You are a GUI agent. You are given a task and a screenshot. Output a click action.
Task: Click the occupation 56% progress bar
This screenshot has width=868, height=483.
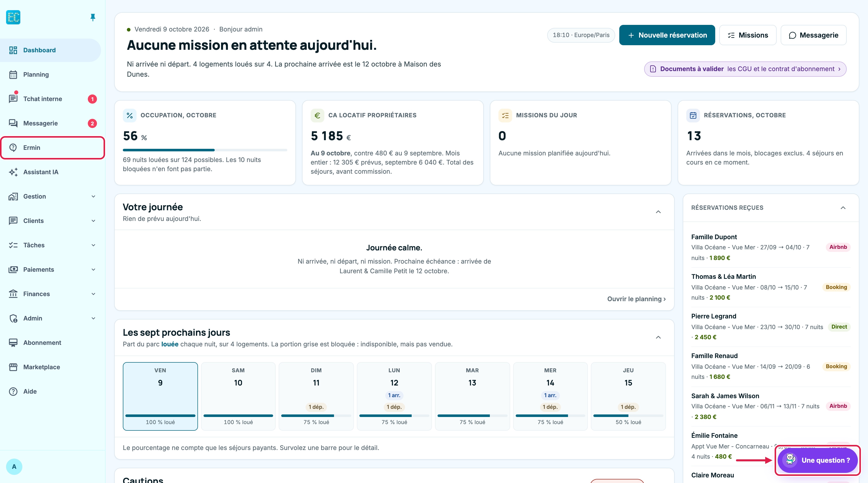pyautogui.click(x=205, y=150)
